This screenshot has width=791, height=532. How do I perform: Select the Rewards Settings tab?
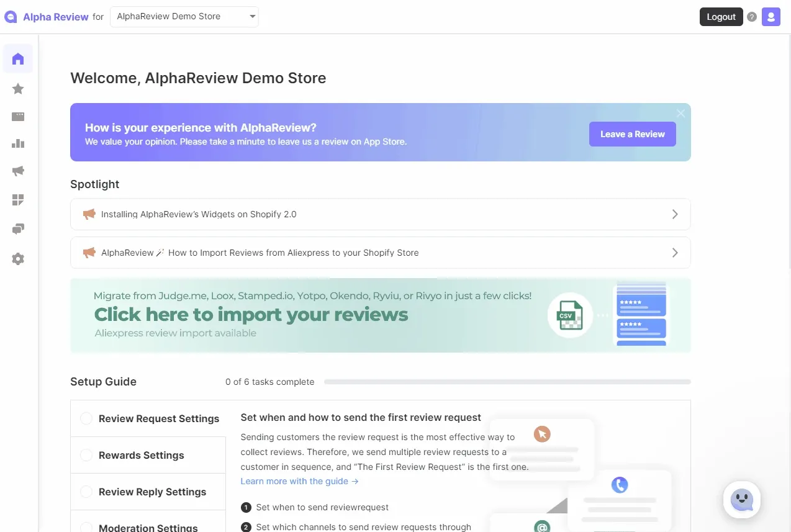tap(148, 455)
